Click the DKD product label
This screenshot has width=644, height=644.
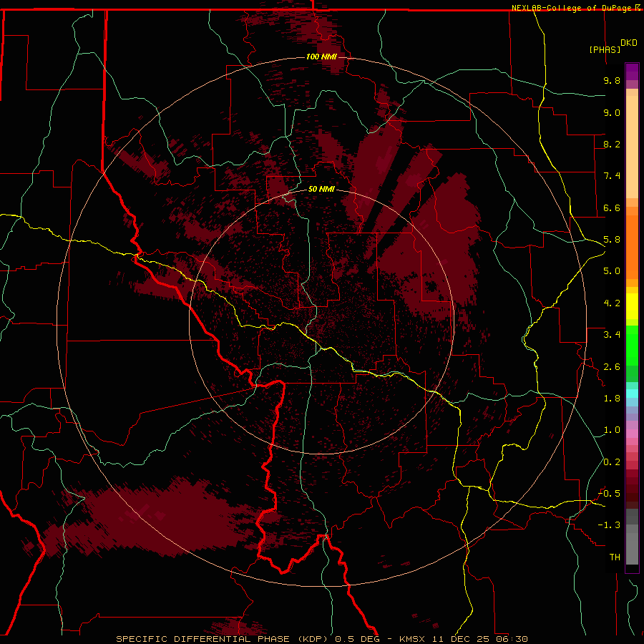pyautogui.click(x=629, y=43)
